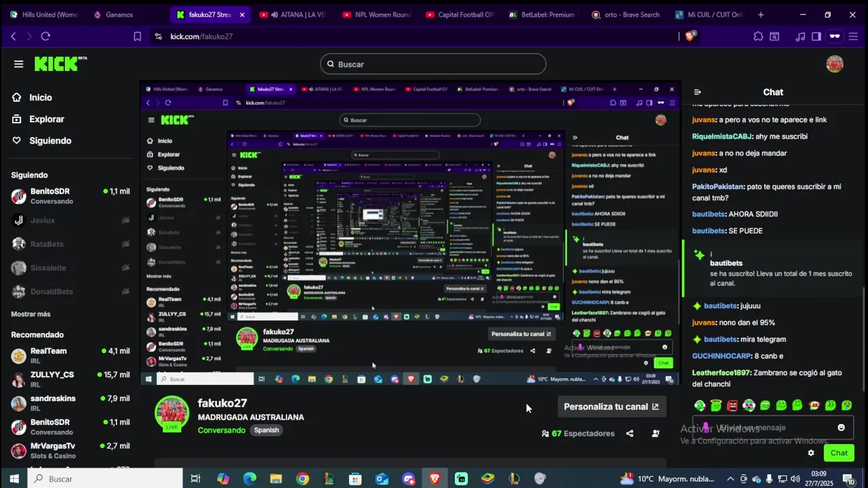Click the first green headphone emote
868x488 pixels.
pyautogui.click(x=700, y=405)
